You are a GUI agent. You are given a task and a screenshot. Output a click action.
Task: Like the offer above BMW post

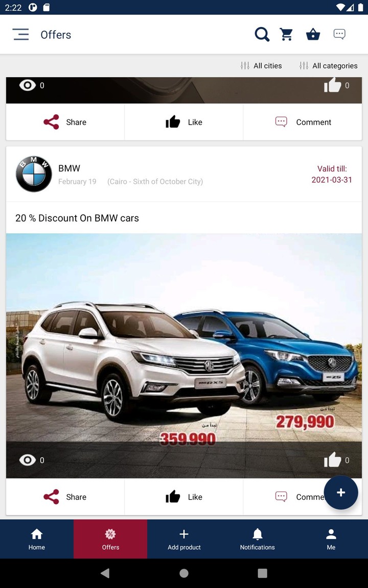point(184,122)
